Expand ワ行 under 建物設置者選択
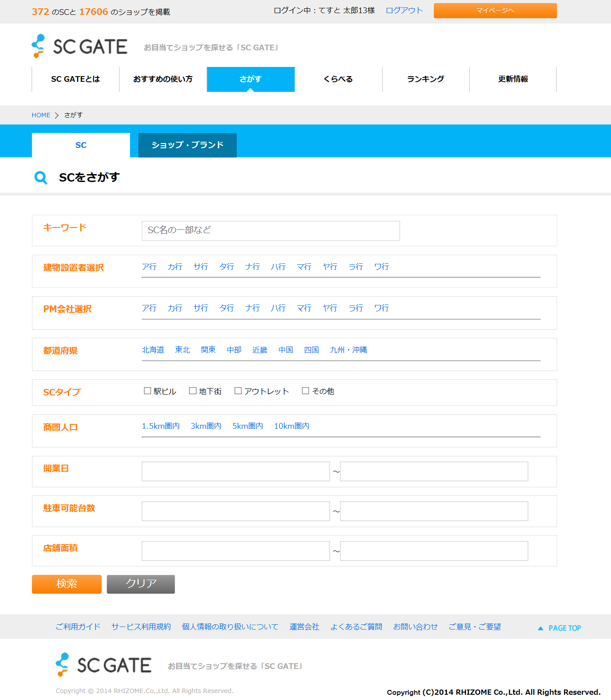This screenshot has height=700, width=611. 382,266
